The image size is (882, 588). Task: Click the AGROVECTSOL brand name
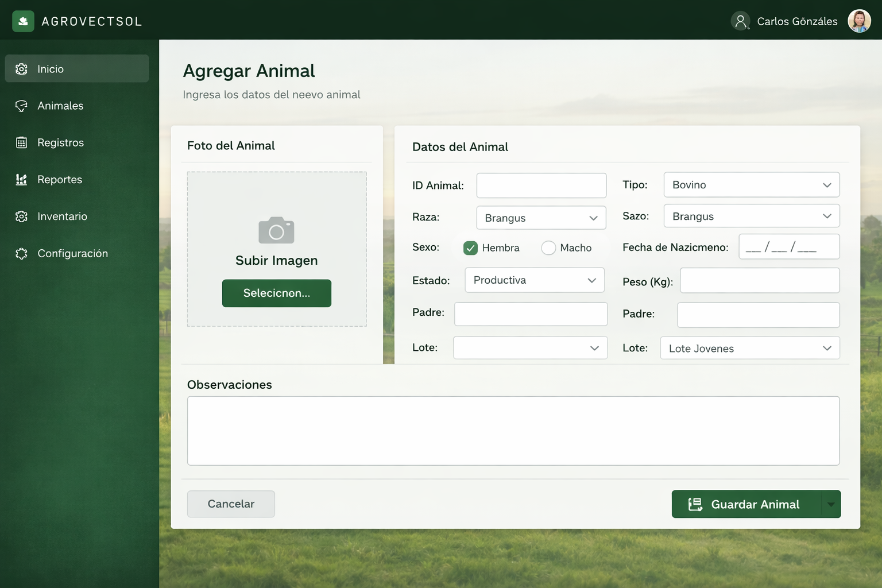92,21
